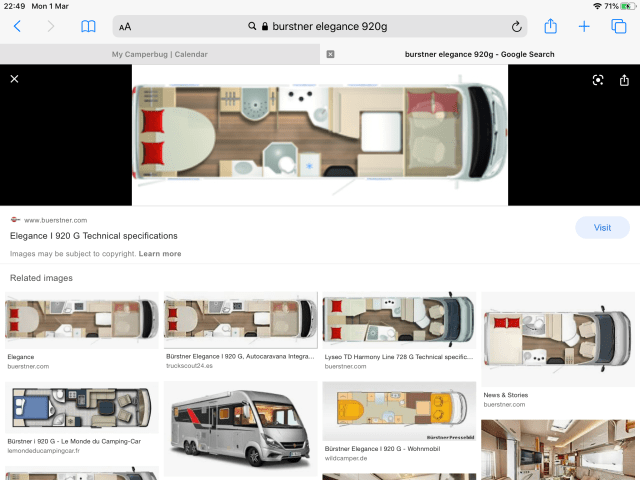Open the Safari share sheet icon

point(551,26)
